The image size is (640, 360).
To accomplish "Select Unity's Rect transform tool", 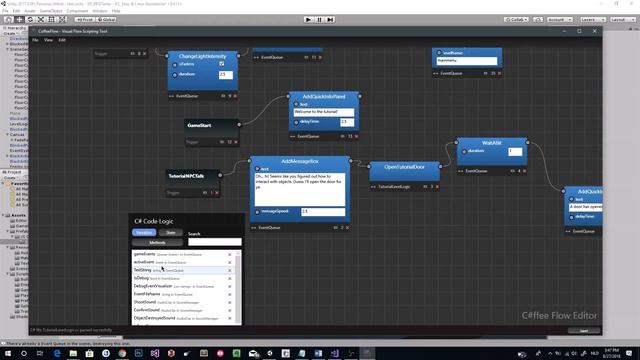I will (x=51, y=20).
